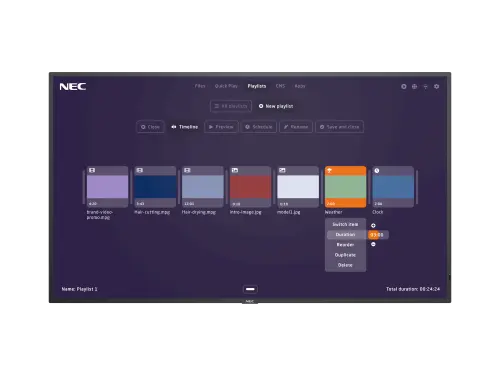Click the first round icon in the header's right corner
This screenshot has height=375, width=500.
tap(404, 86)
